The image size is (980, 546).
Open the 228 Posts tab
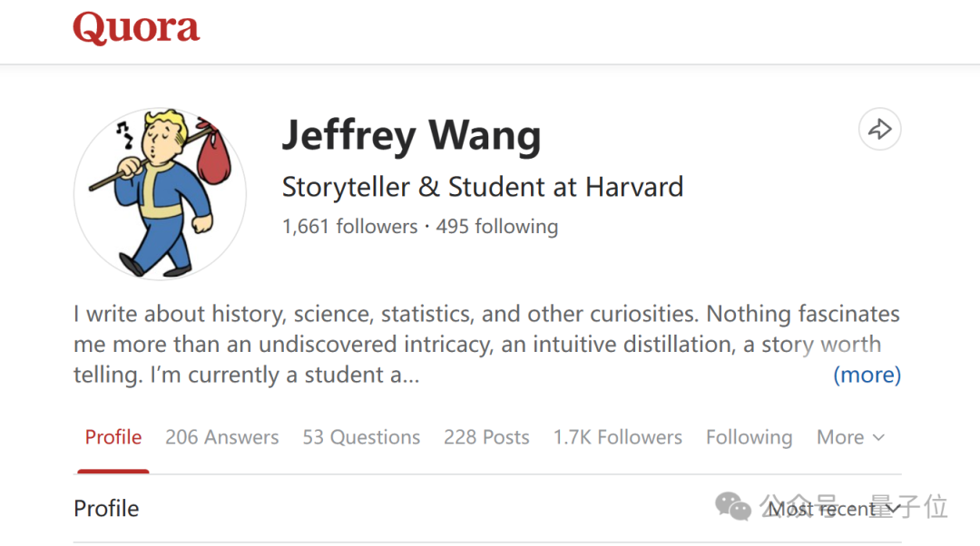[x=486, y=436]
